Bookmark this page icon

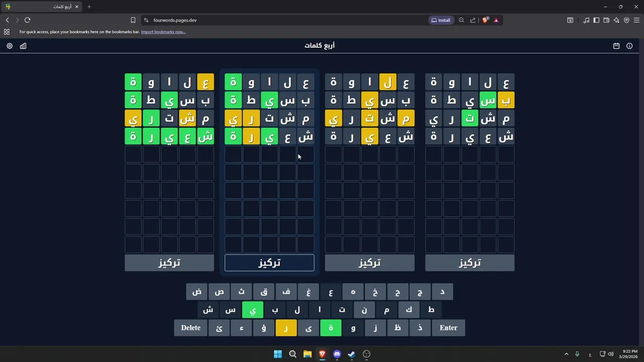tap(133, 20)
